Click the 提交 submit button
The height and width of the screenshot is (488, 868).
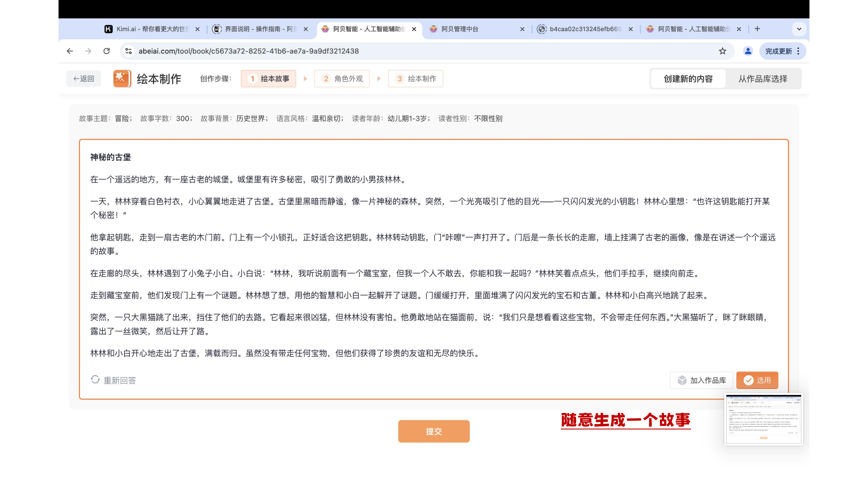pos(434,432)
